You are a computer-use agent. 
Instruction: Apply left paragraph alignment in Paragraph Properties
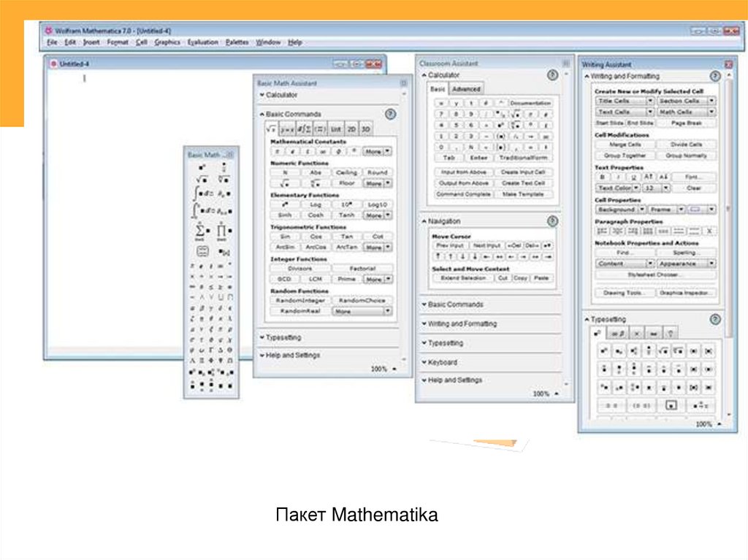[x=602, y=231]
